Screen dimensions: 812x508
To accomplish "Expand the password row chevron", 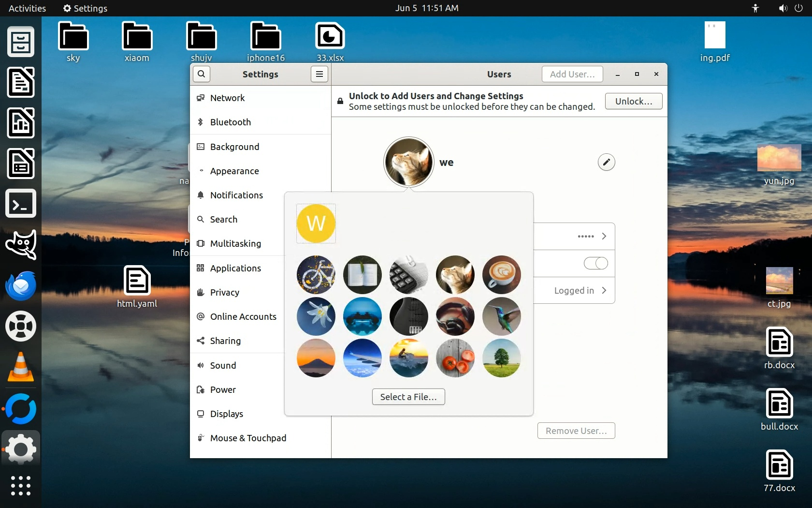I will click(604, 236).
